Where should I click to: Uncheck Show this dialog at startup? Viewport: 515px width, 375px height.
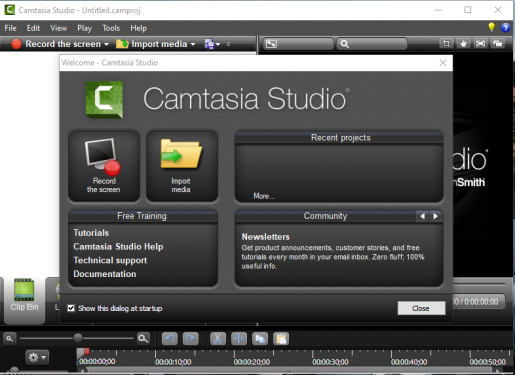coord(71,308)
